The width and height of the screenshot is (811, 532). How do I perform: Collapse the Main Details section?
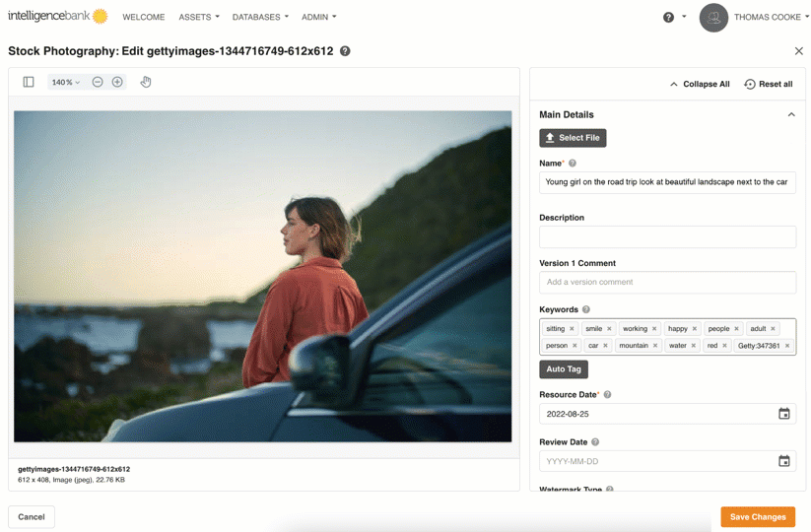(x=790, y=114)
